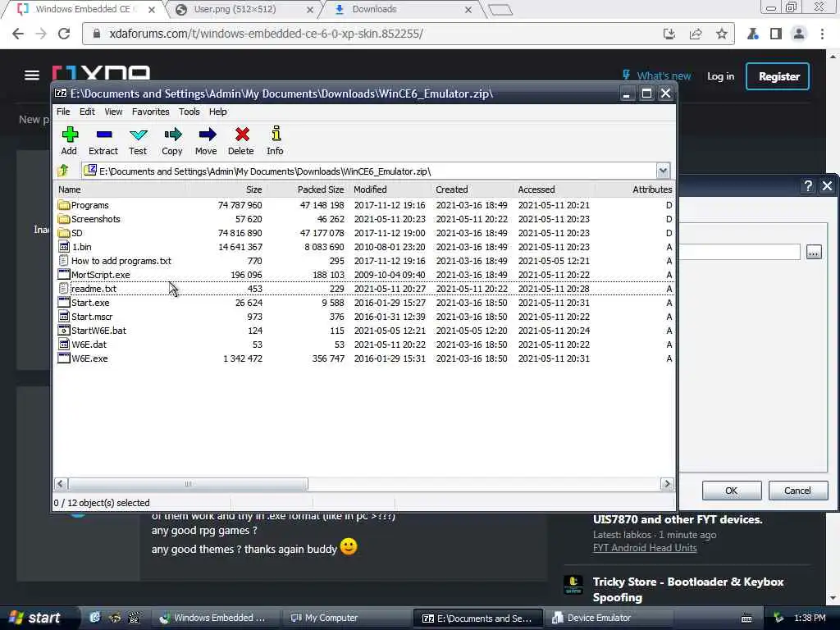Click Chrome's share page icon
The image size is (840, 630).
tap(696, 34)
